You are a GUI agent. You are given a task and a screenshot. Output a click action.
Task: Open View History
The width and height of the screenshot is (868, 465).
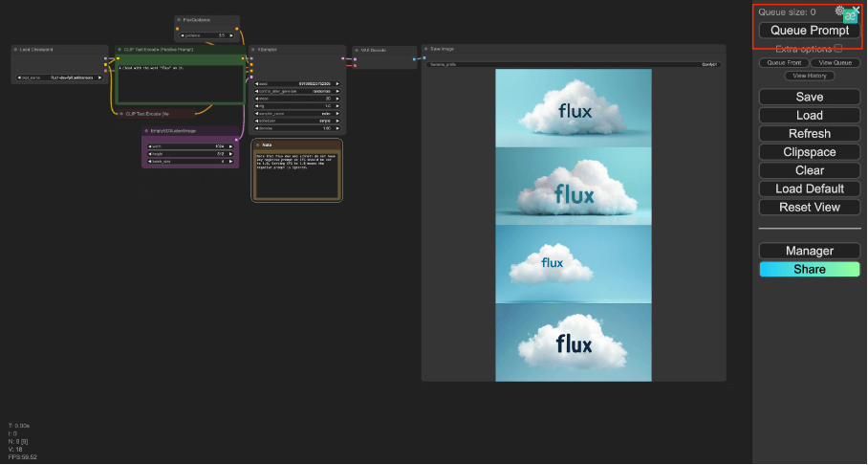(810, 76)
